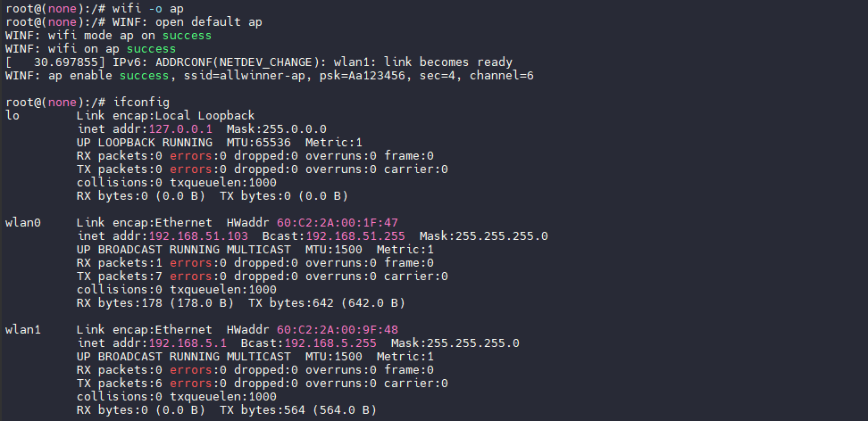Click broadcast address 192.168.5.255
This screenshot has height=421, width=868.
(340, 343)
